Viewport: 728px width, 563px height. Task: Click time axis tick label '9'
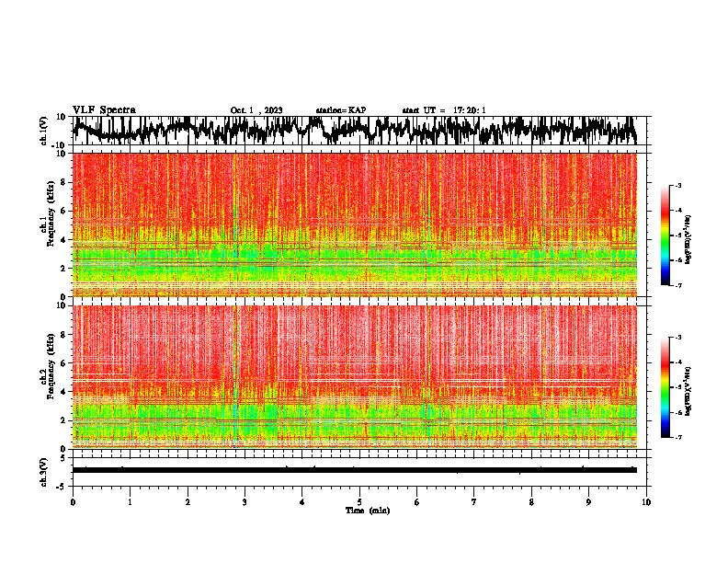(588, 502)
